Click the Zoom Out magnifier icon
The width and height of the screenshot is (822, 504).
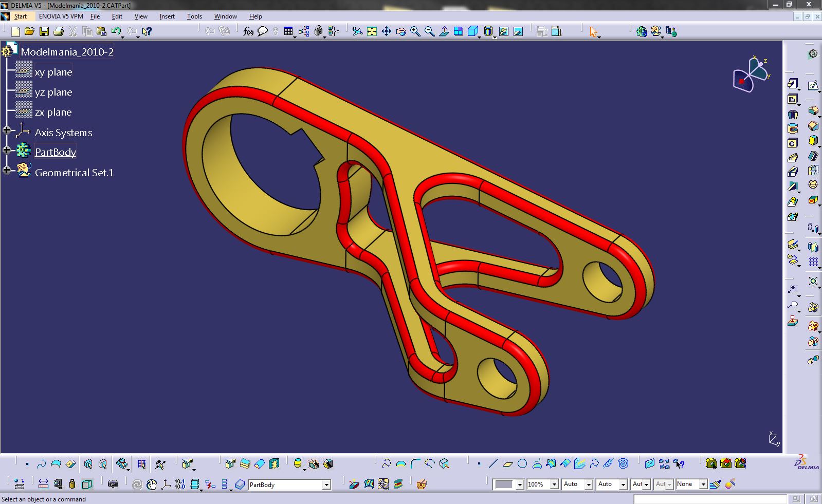coord(429,31)
